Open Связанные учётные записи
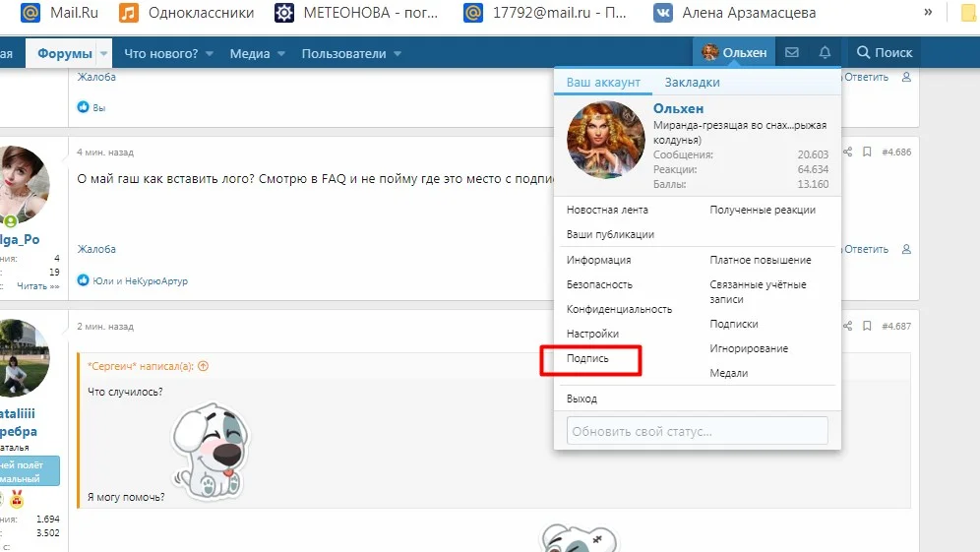The width and height of the screenshot is (980, 552). pyautogui.click(x=758, y=292)
